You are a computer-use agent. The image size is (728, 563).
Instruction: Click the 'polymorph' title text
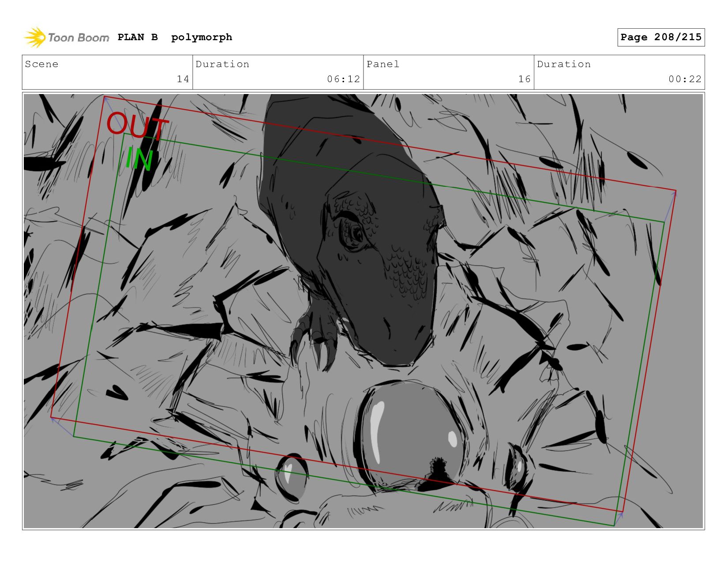click(202, 38)
